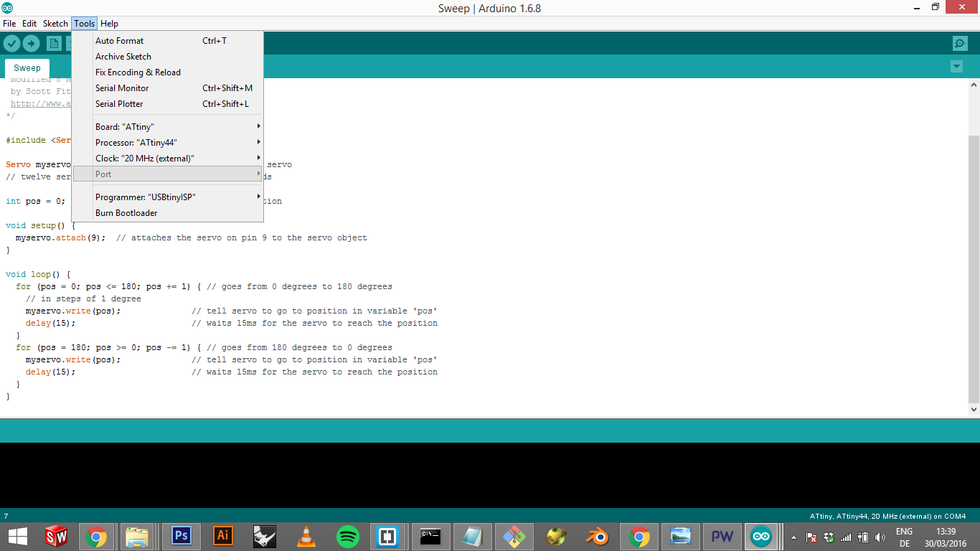This screenshot has height=551, width=980.
Task: Click the clock showing 13:39
Action: coord(946,532)
